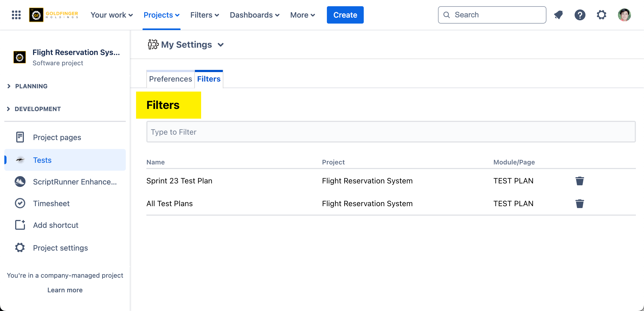Viewport: 644px width, 311px height.
Task: Open the Jira settings gear icon
Action: tap(601, 15)
